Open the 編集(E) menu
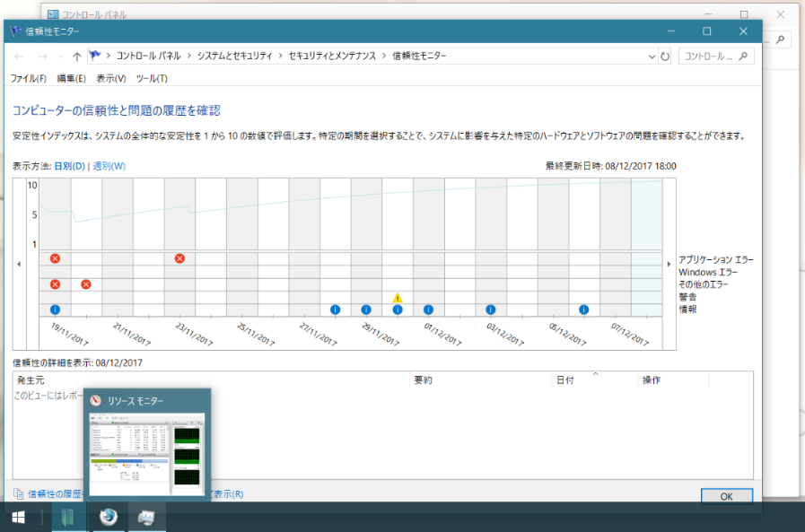 [x=72, y=78]
